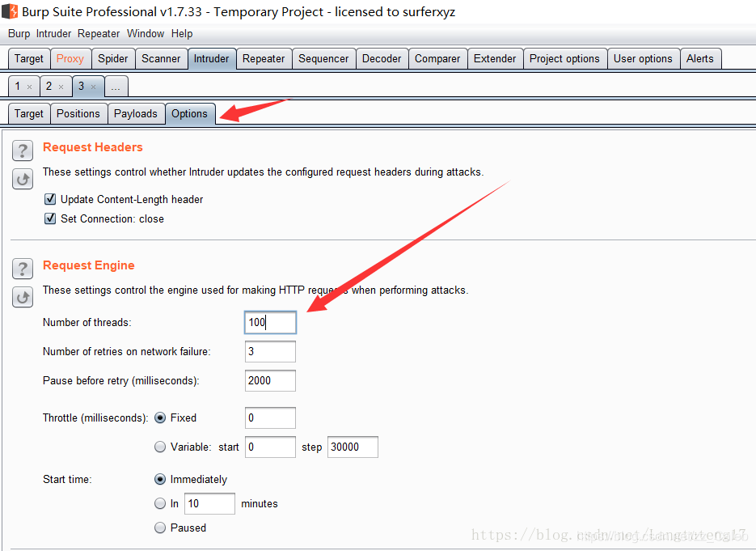
Task: Switch to the main Target tab
Action: pos(29,59)
